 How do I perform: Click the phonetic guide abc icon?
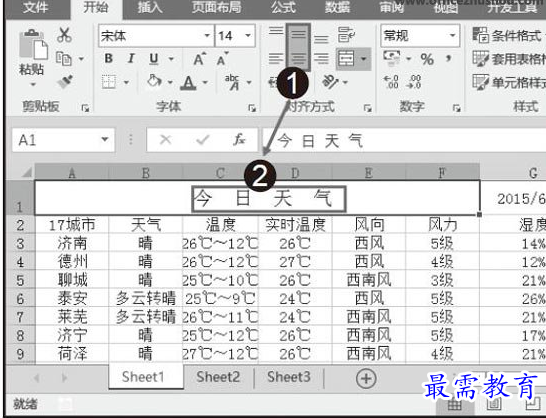tap(233, 82)
